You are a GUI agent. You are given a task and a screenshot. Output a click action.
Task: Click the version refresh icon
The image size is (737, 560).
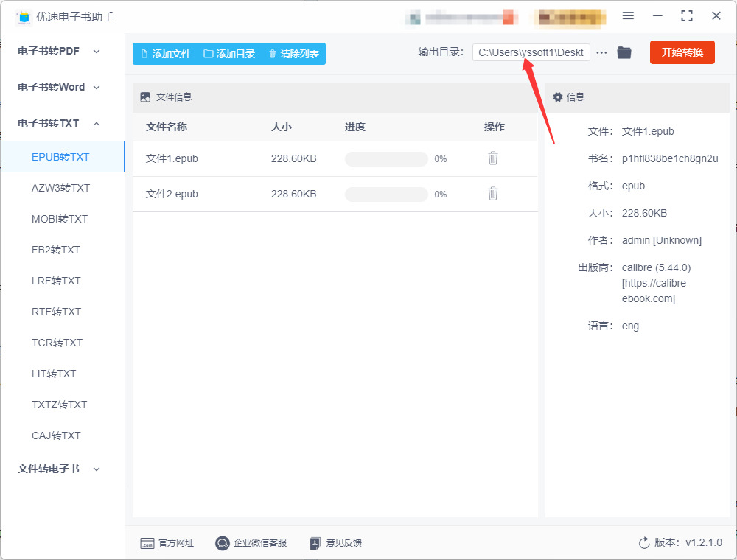(x=644, y=543)
